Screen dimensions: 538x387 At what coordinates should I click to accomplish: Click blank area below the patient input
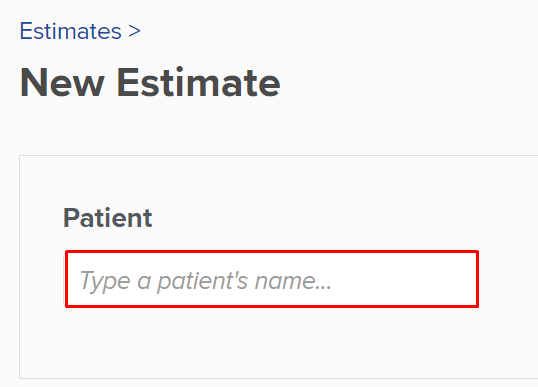click(x=272, y=341)
